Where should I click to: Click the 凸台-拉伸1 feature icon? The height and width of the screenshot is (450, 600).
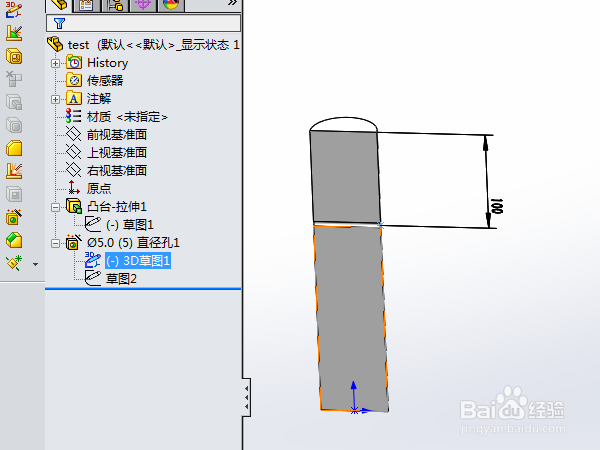[x=74, y=207]
